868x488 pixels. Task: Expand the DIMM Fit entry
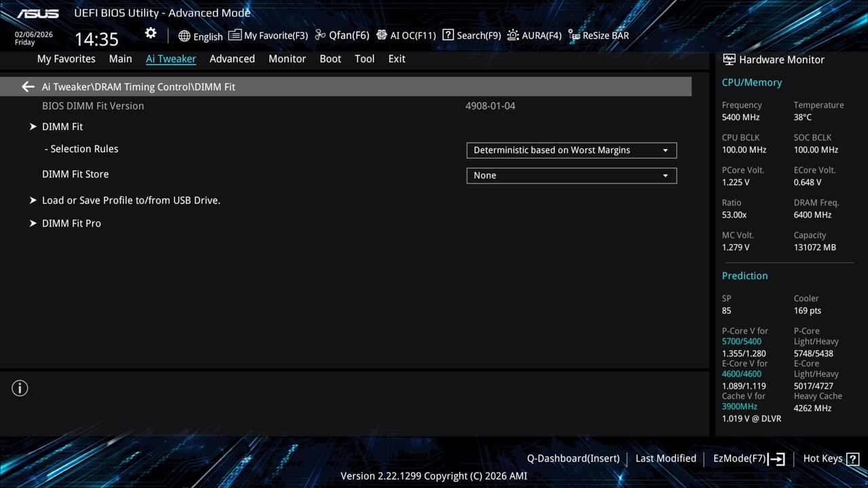62,126
